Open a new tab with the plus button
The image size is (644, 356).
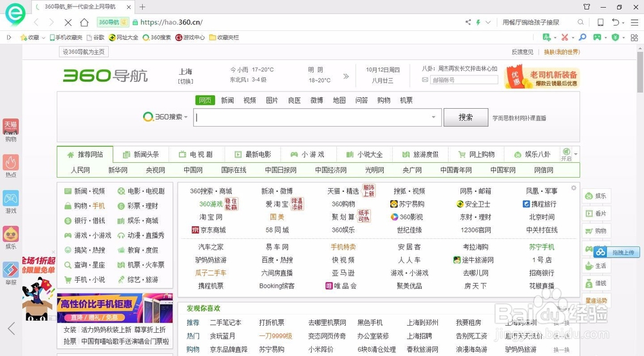pyautogui.click(x=142, y=7)
